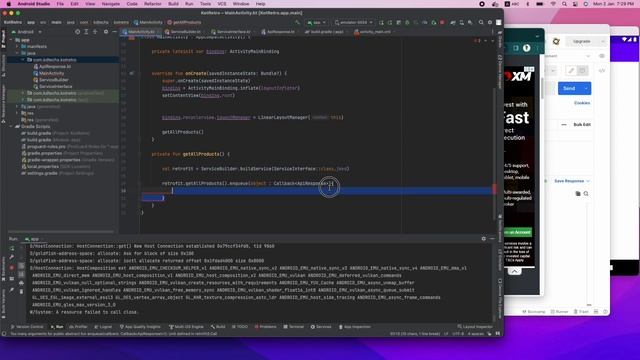640x360 pixels.
Task: Click the Debug app bug icon in toolbar
Action: pyautogui.click(x=407, y=22)
